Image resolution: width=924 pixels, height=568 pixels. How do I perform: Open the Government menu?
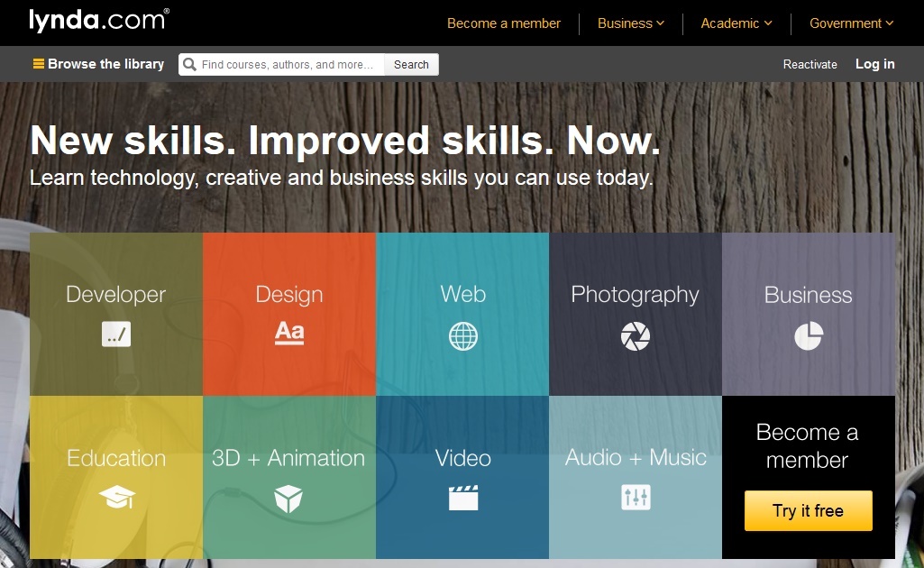tap(852, 23)
